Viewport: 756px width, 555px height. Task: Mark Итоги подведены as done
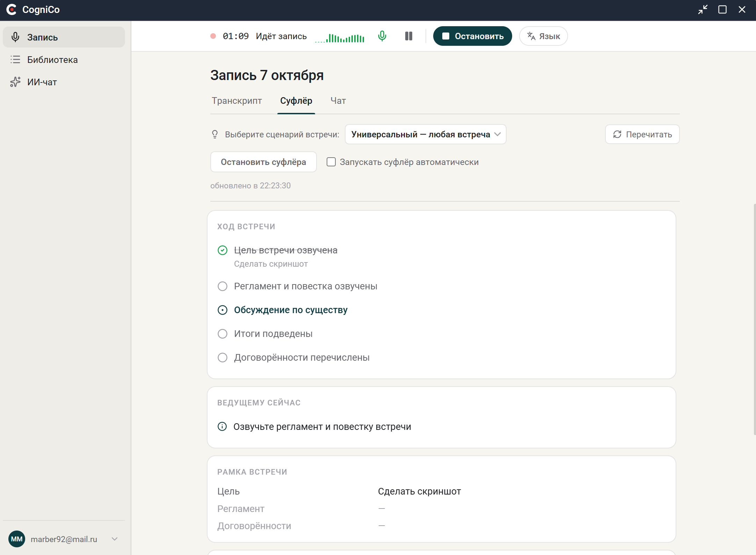(223, 334)
